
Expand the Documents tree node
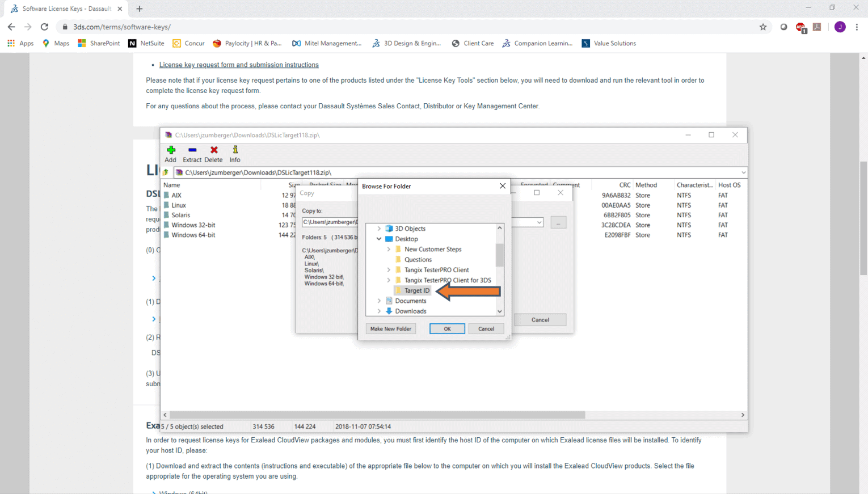[x=379, y=301]
